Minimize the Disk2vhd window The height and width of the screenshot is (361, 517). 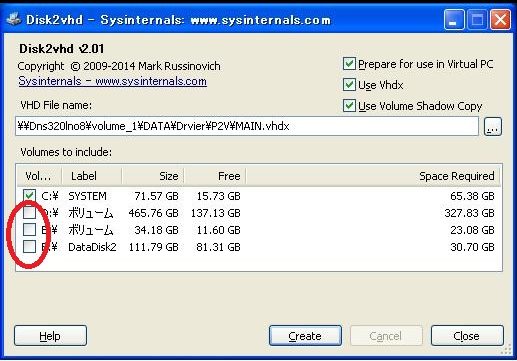click(454, 20)
